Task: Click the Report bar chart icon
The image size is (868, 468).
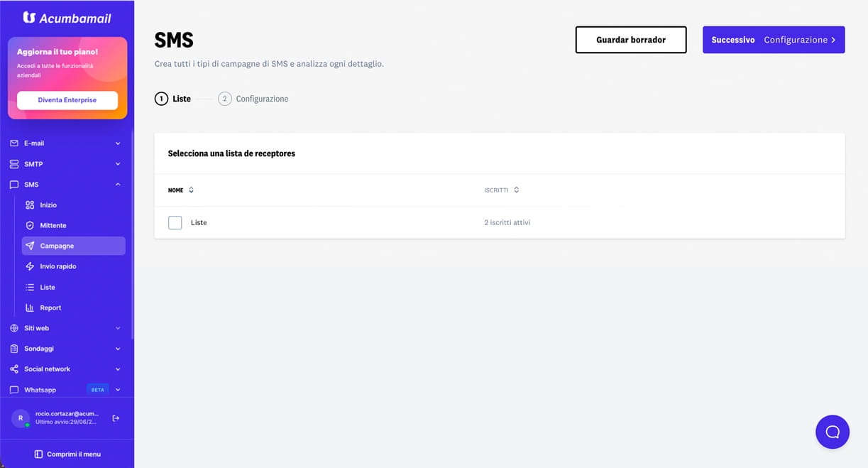Action: pyautogui.click(x=30, y=308)
